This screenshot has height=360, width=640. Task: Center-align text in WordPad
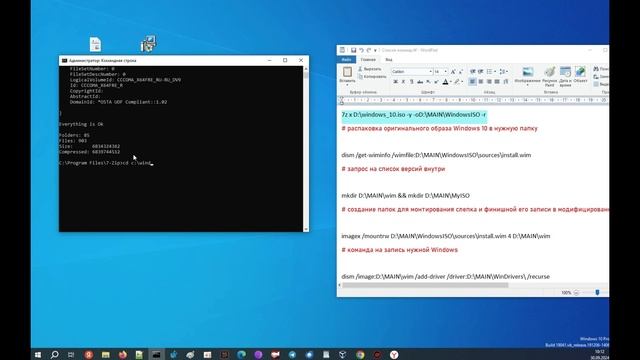coord(481,82)
